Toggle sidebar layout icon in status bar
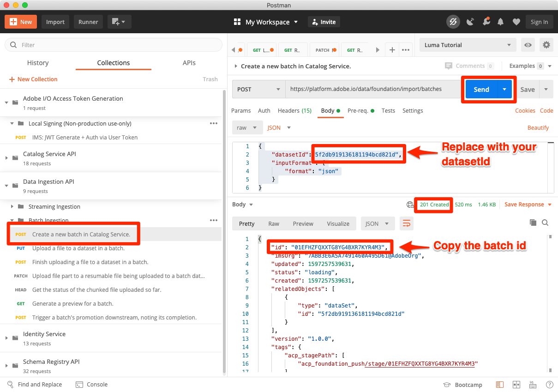The image size is (558, 392). tap(500, 385)
